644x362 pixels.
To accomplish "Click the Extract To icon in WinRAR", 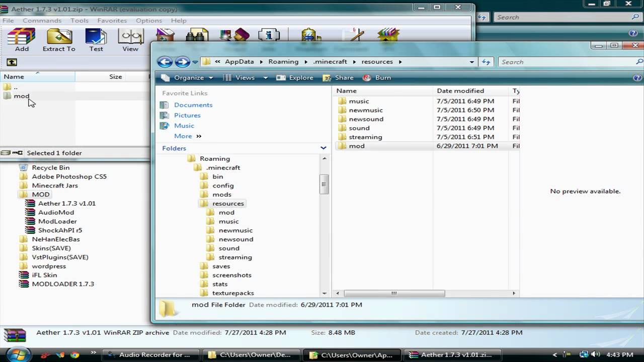I will (59, 40).
